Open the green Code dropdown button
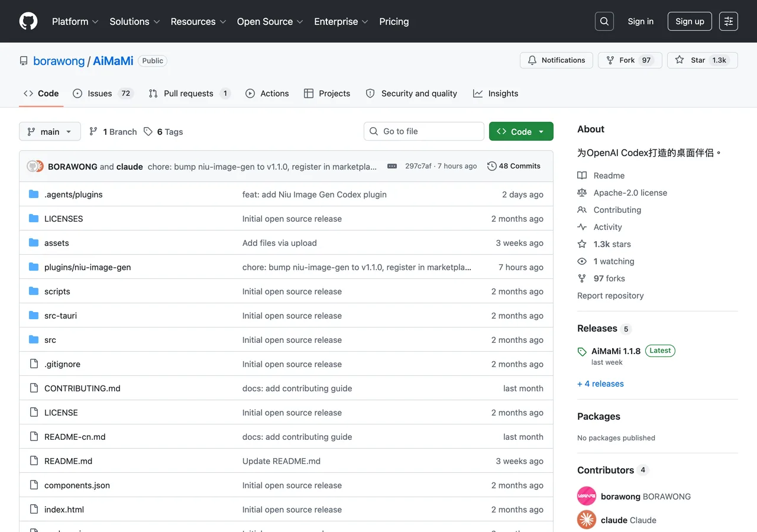Screen dimensions: 757x532 click(521, 131)
